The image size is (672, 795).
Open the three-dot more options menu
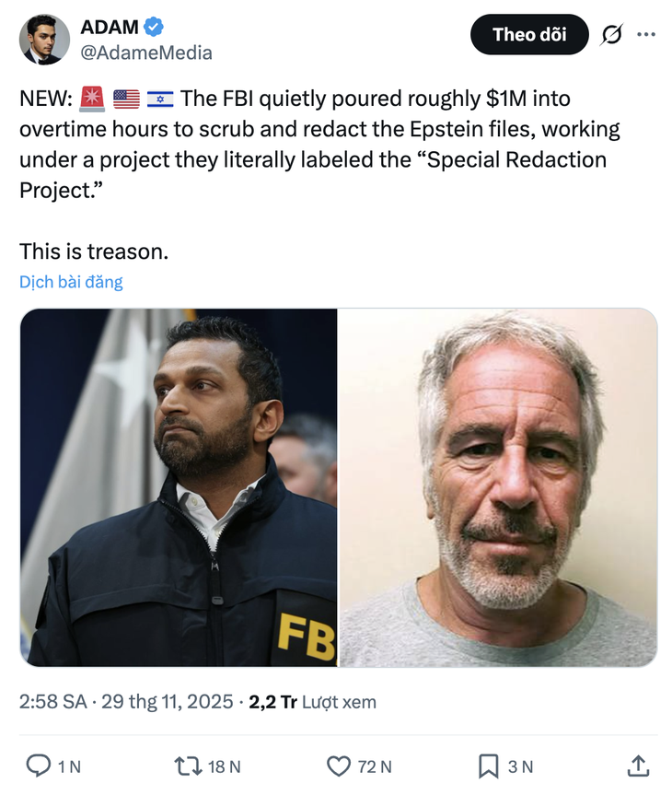pyautogui.click(x=646, y=35)
